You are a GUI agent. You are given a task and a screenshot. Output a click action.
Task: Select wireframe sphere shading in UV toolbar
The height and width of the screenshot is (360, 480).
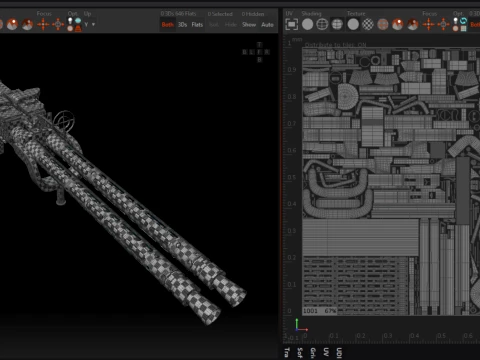pos(322,24)
